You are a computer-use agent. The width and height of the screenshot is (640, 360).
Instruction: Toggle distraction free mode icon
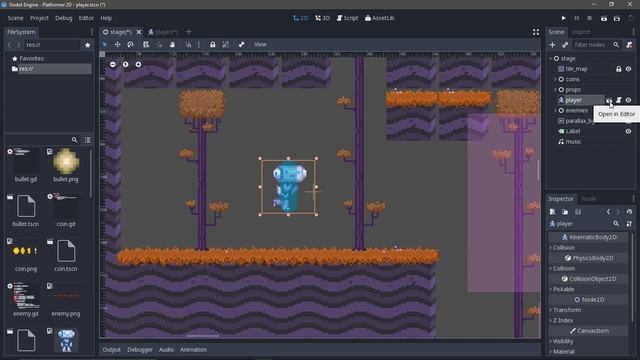tap(536, 32)
